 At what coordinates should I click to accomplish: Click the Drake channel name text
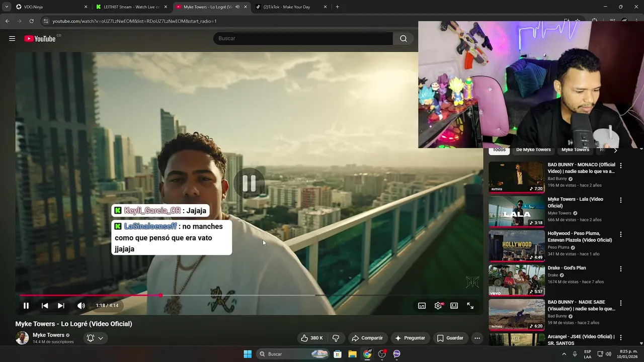point(553,275)
